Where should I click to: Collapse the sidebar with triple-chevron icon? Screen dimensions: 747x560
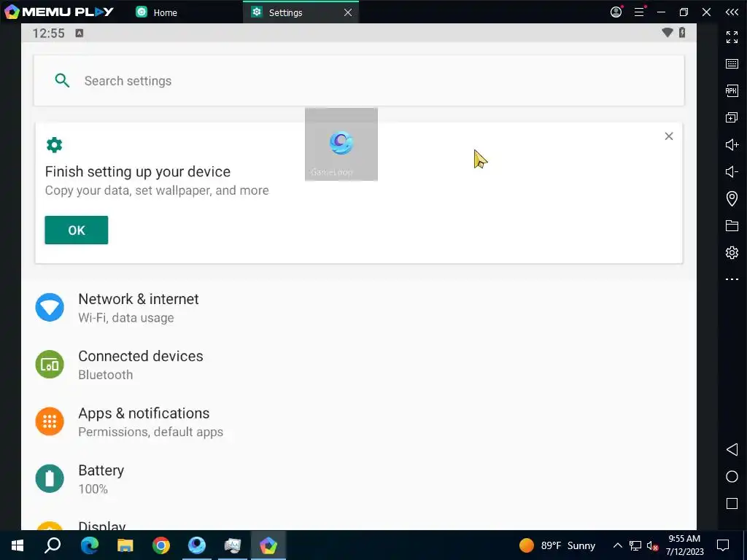coord(732,12)
